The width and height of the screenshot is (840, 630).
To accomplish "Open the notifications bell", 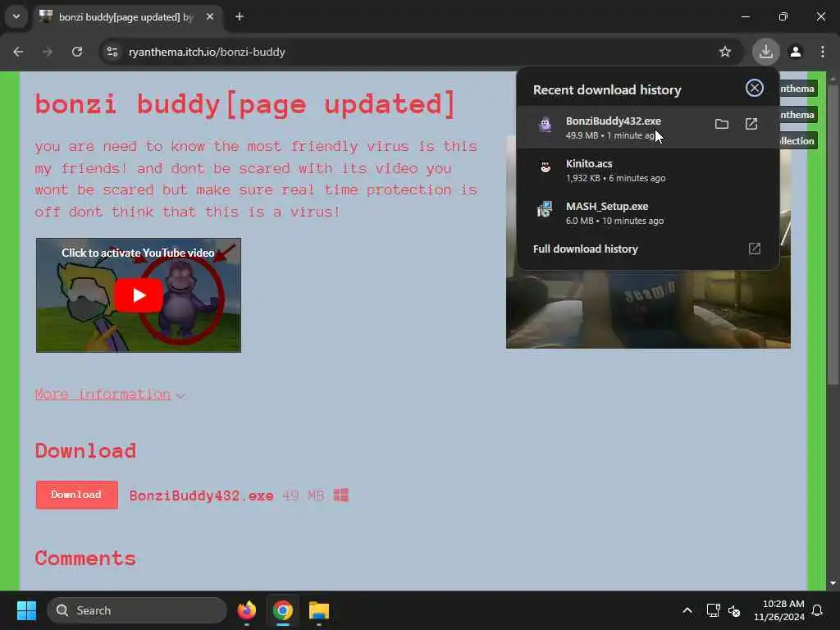I will click(818, 610).
